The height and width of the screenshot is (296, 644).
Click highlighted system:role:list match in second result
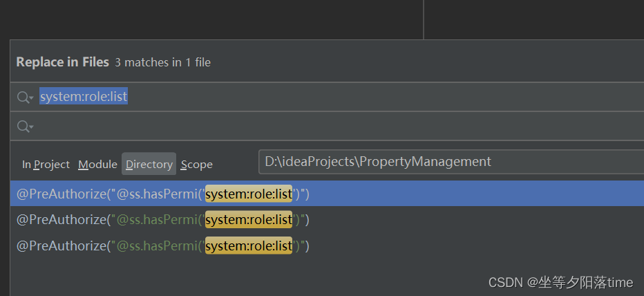(249, 219)
